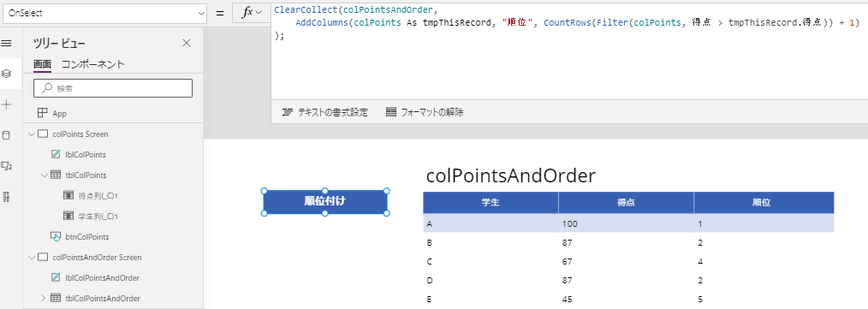Click 得点 column header

(626, 203)
